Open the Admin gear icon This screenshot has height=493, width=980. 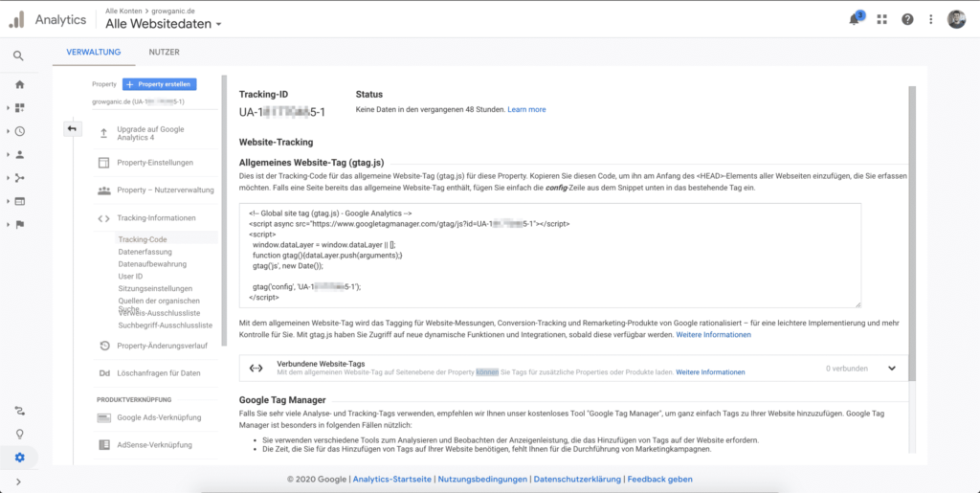[x=19, y=458]
